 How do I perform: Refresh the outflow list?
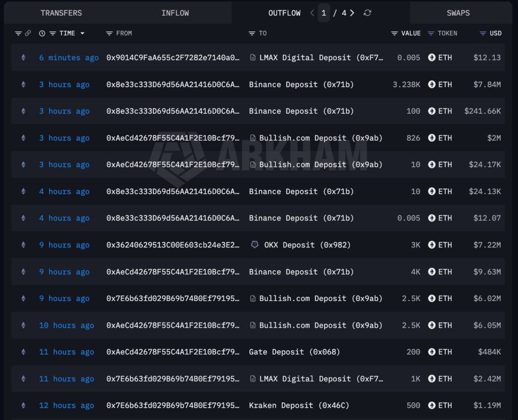[367, 13]
